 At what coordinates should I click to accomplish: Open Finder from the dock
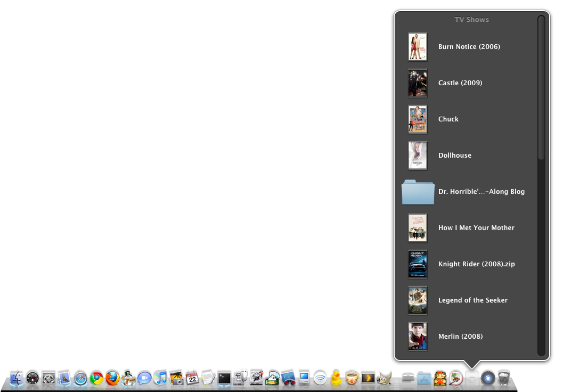coord(16,378)
